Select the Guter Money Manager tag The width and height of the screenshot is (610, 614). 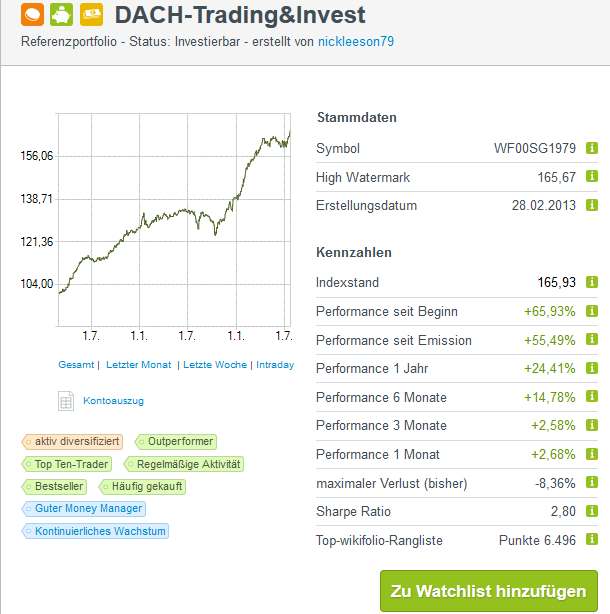[84, 509]
